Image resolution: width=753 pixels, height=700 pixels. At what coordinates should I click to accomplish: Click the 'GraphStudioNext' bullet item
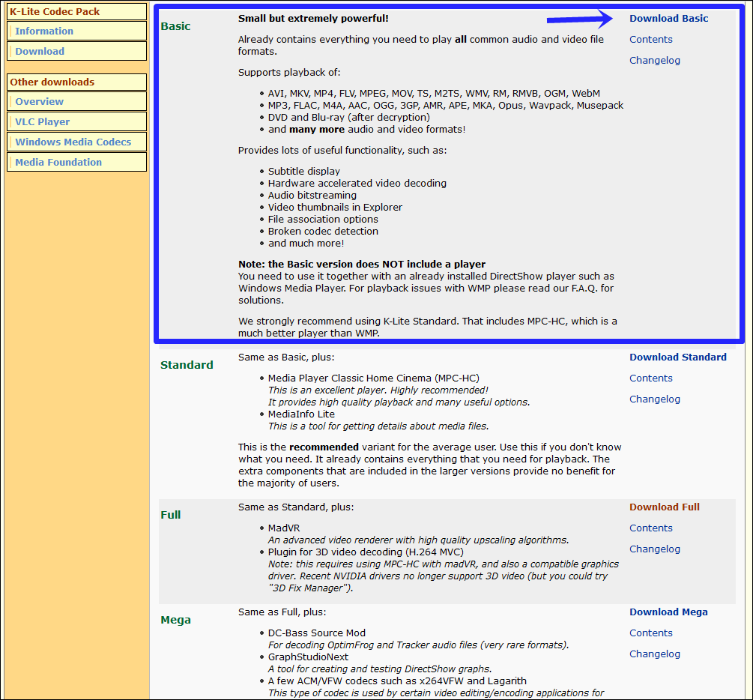[x=308, y=657]
